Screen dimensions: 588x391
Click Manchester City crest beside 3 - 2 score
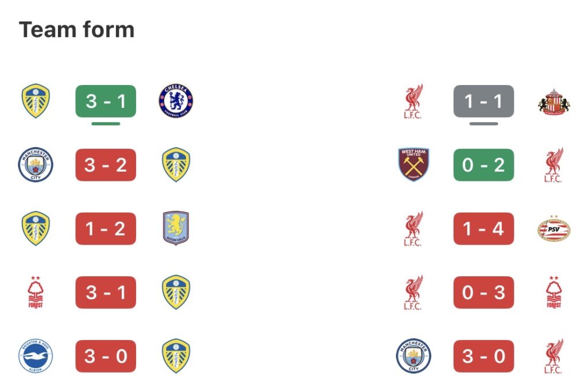click(x=36, y=165)
